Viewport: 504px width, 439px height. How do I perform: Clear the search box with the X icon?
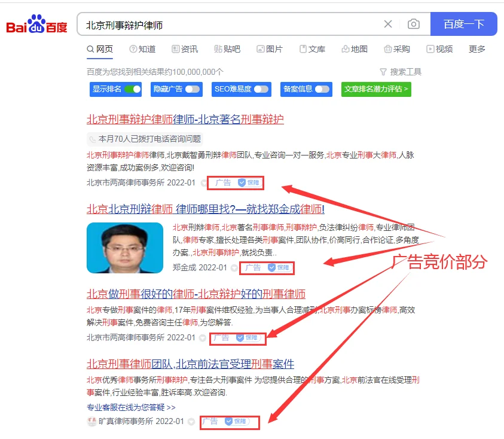[x=388, y=25]
